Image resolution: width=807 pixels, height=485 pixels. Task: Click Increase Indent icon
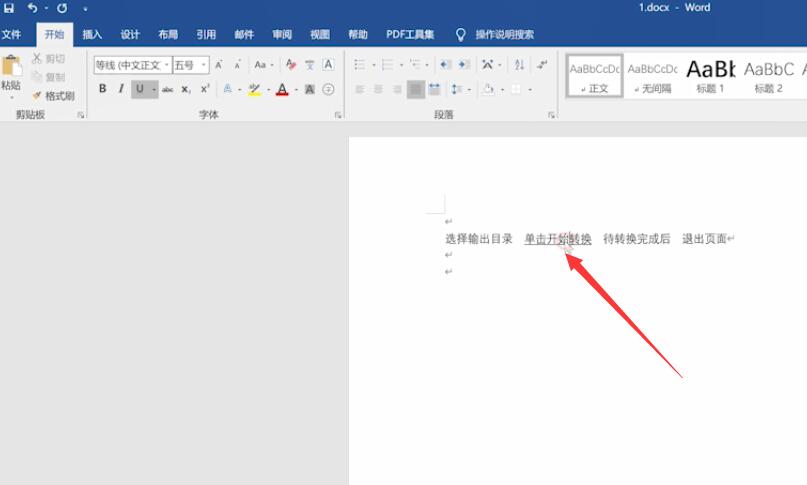pos(464,65)
